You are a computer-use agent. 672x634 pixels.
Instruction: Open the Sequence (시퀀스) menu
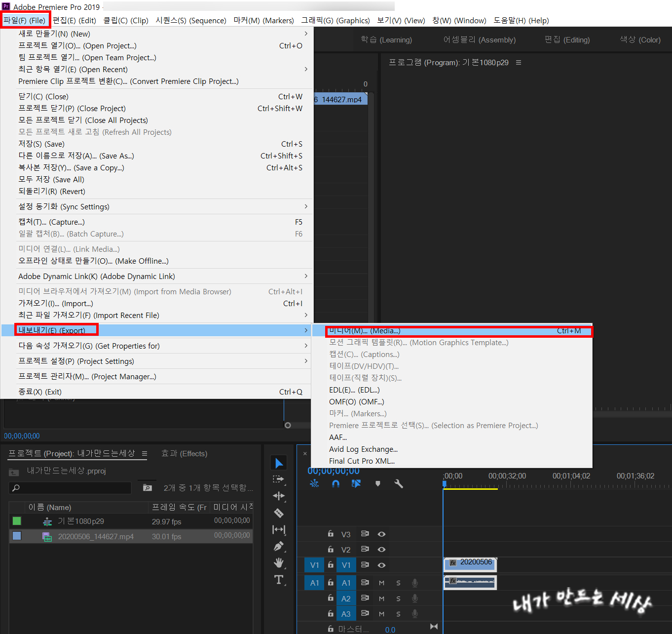191,20
